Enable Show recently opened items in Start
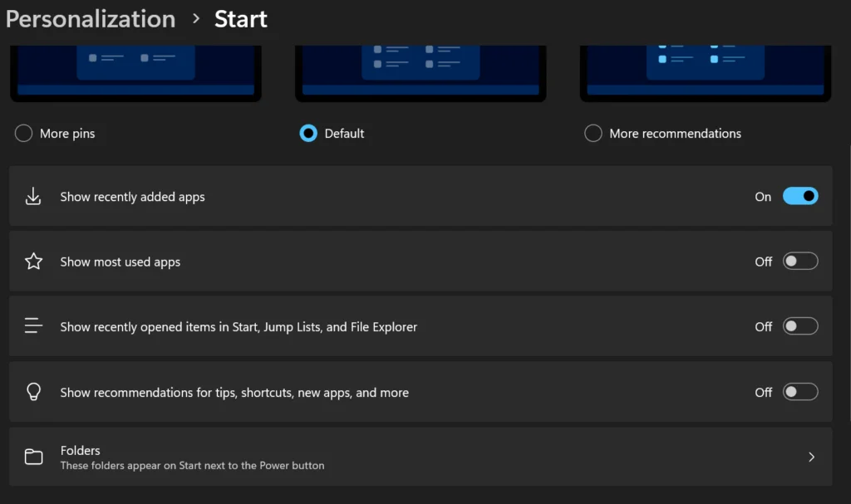 coord(799,325)
